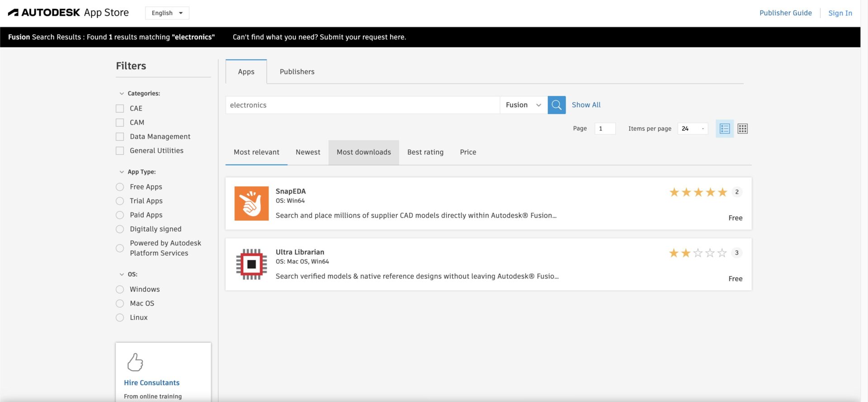868x402 pixels.
Task: Open the Items per page selector
Action: (x=693, y=129)
